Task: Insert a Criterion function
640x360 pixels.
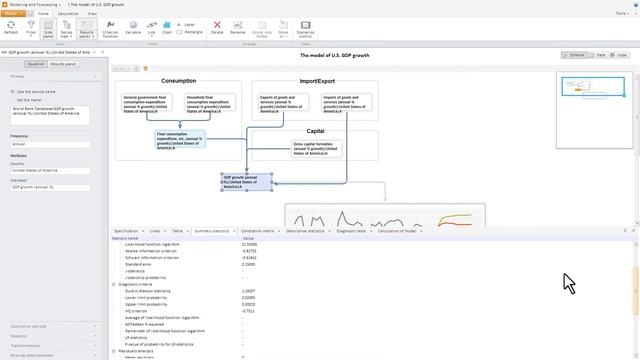Action: coord(110,29)
